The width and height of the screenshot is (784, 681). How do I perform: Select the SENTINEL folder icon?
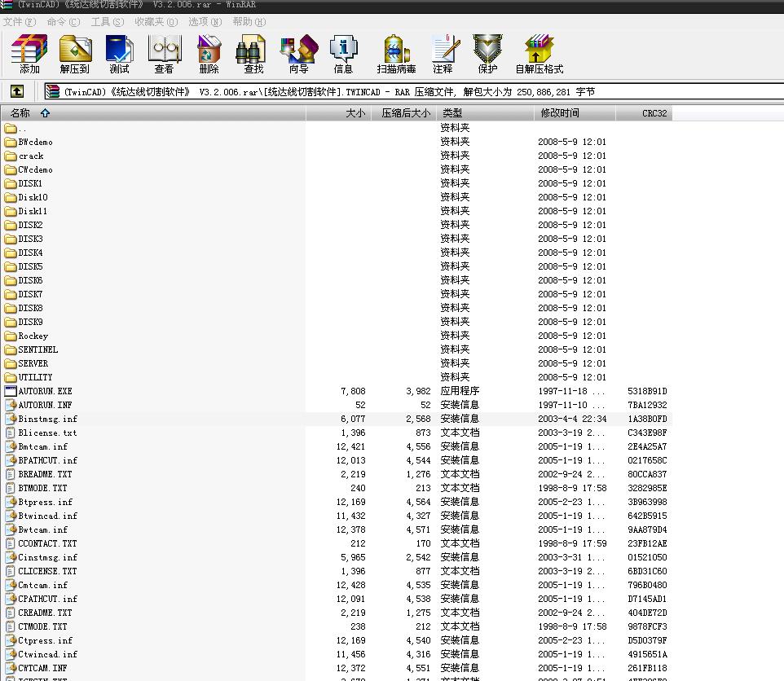(x=11, y=349)
